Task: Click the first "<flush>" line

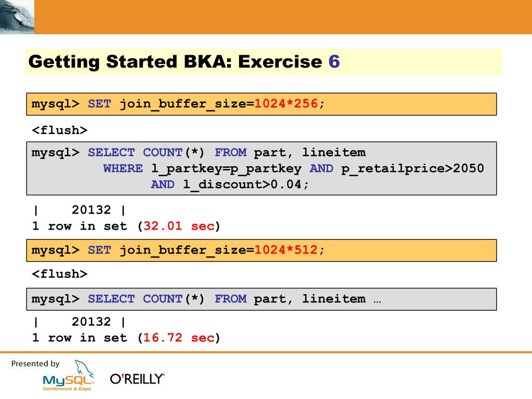Action: (60, 130)
